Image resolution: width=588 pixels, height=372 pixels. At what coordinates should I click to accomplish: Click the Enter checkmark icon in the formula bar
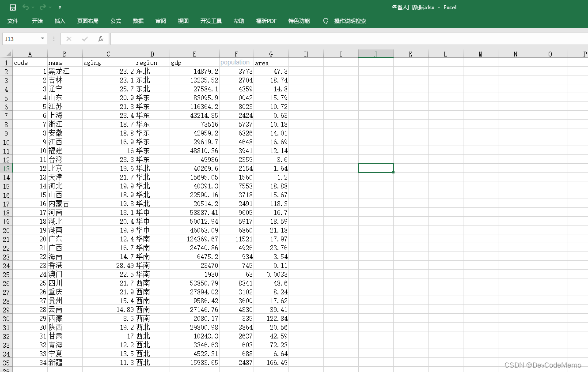coord(84,39)
